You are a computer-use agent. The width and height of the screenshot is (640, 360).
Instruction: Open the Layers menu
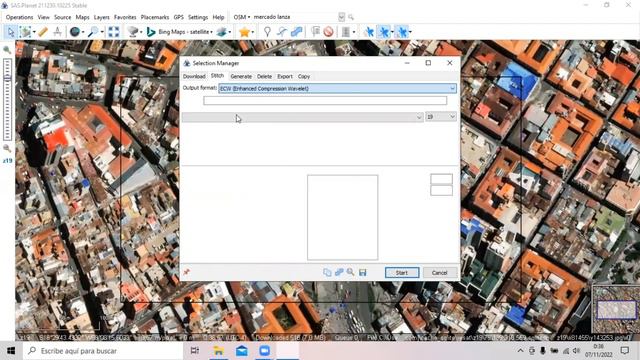pos(101,17)
